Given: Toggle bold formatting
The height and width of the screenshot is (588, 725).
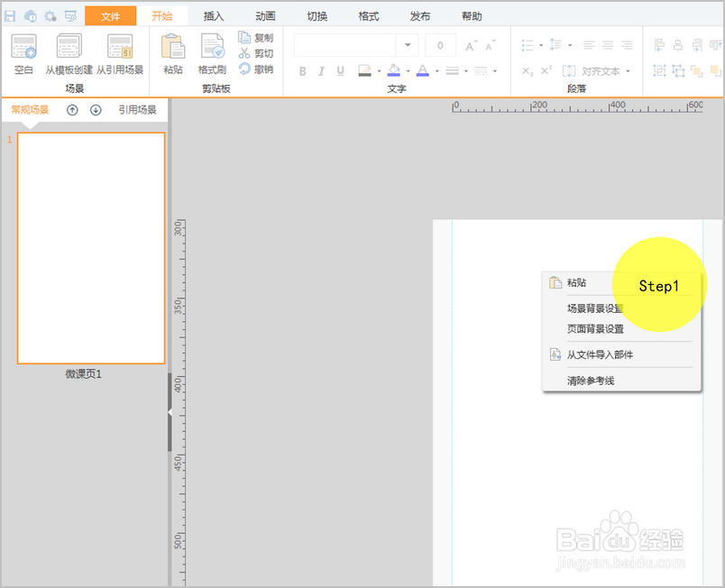Looking at the screenshot, I should coord(302,71).
